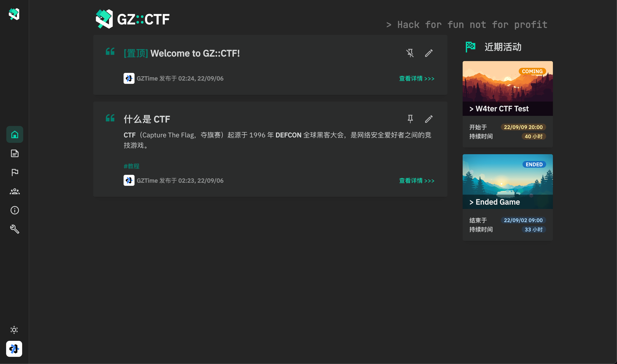Toggle the pin on 什么是CTF post
This screenshot has width=617, height=364.
click(x=411, y=119)
